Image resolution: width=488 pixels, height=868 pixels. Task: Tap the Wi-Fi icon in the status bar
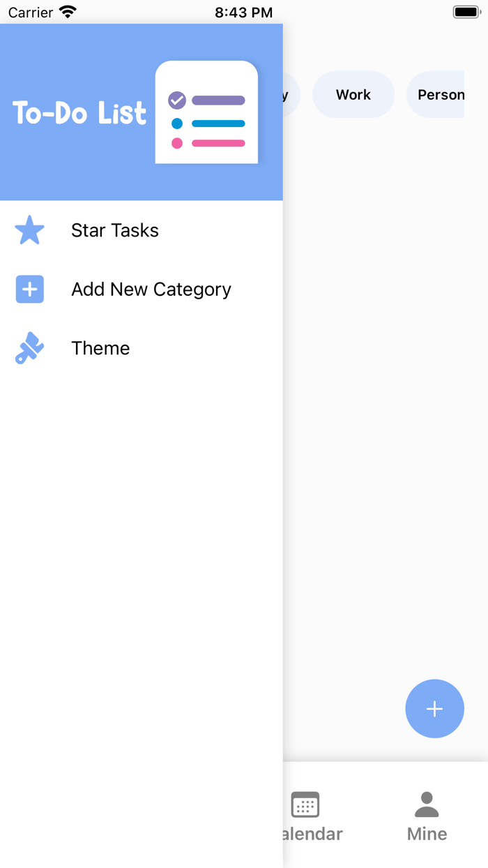pyautogui.click(x=68, y=11)
